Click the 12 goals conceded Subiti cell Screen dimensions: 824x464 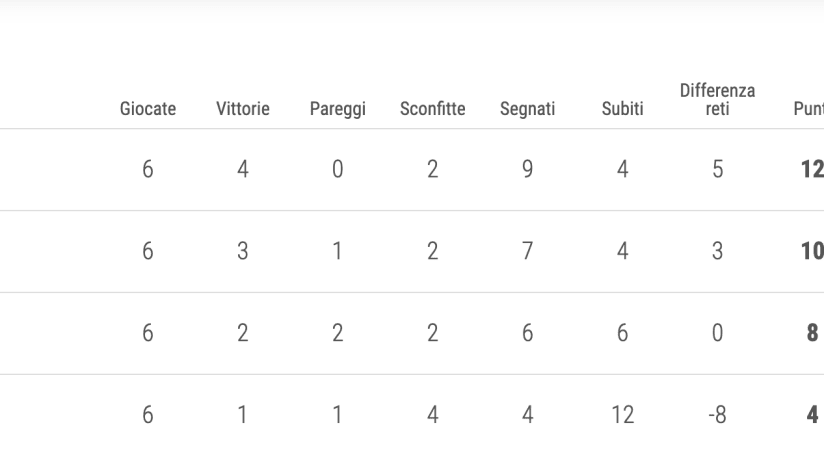pos(622,415)
